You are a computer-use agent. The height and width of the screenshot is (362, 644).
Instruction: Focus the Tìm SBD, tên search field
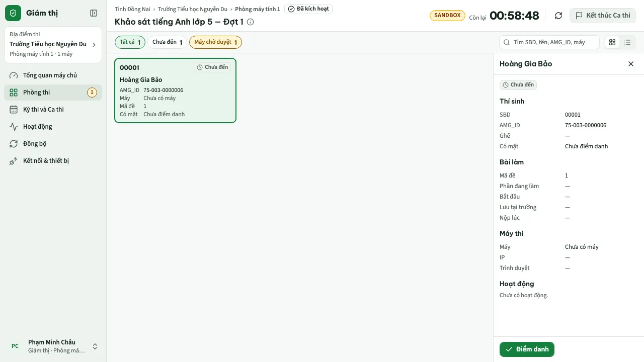pyautogui.click(x=549, y=42)
